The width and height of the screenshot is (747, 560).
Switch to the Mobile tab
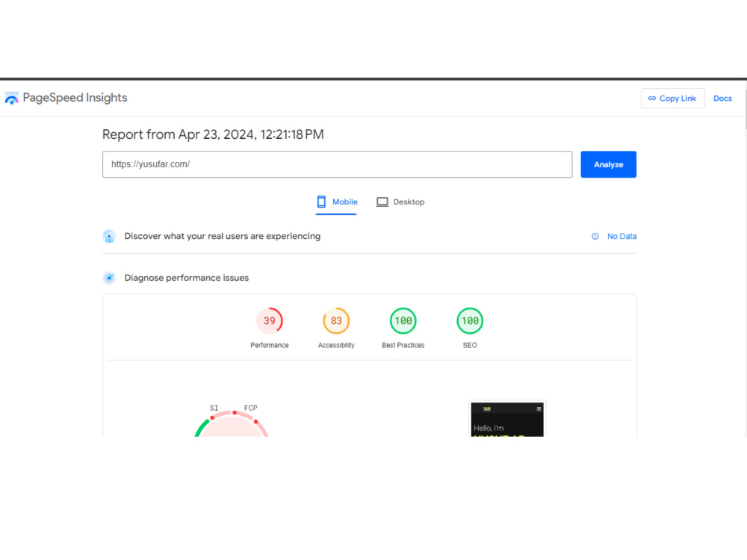337,202
